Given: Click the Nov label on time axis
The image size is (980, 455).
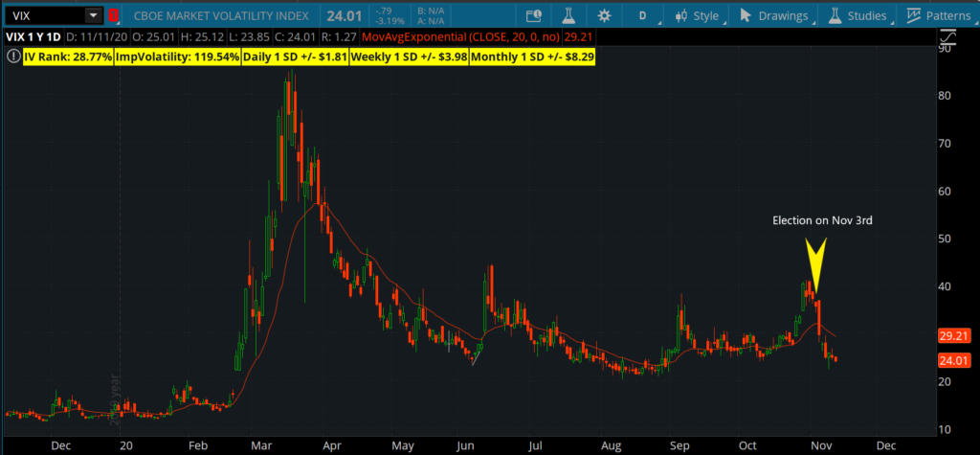Looking at the screenshot, I should tap(818, 446).
